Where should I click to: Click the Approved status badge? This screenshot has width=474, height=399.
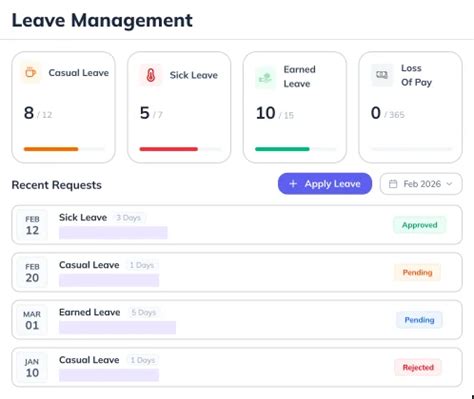point(420,225)
